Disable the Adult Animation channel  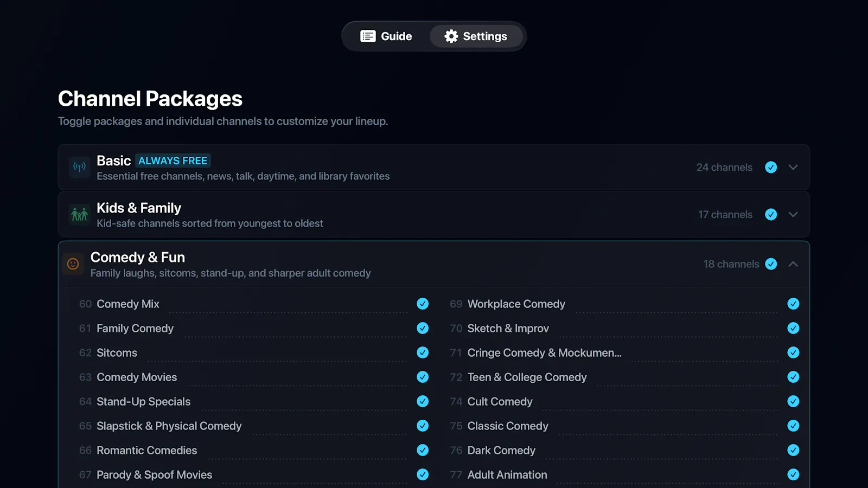click(x=793, y=474)
